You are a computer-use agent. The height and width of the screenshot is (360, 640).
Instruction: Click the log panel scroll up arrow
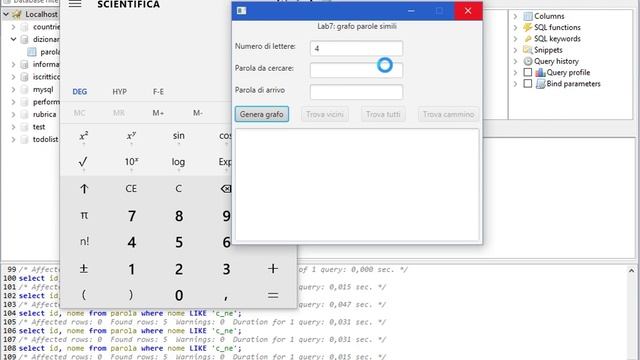tap(631, 270)
